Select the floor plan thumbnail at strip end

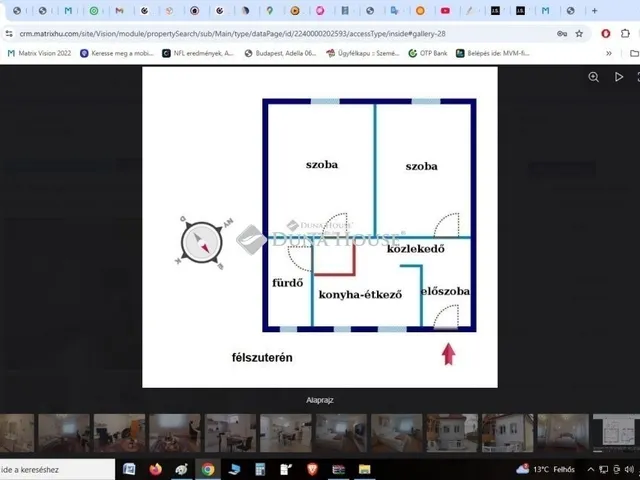[614, 433]
